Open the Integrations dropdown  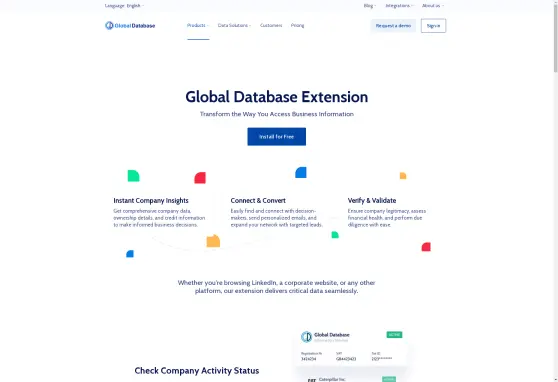(399, 6)
